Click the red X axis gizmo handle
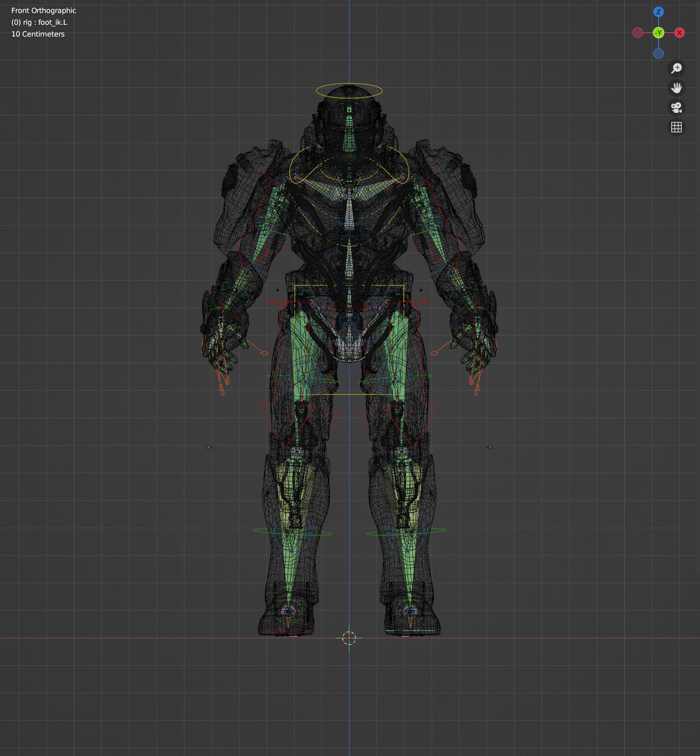The width and height of the screenshot is (700, 756). (x=679, y=33)
